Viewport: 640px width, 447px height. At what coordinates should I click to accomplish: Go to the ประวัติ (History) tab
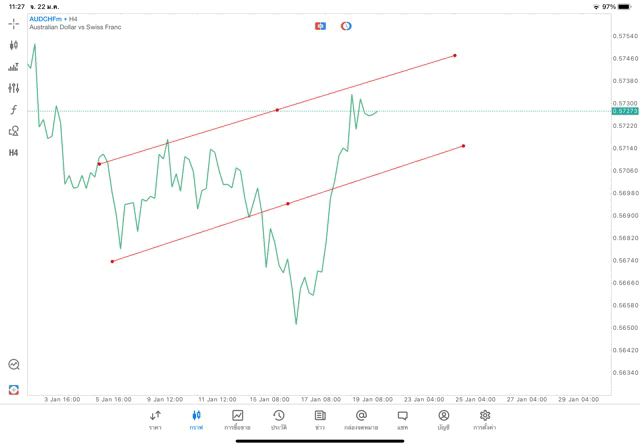click(x=278, y=420)
